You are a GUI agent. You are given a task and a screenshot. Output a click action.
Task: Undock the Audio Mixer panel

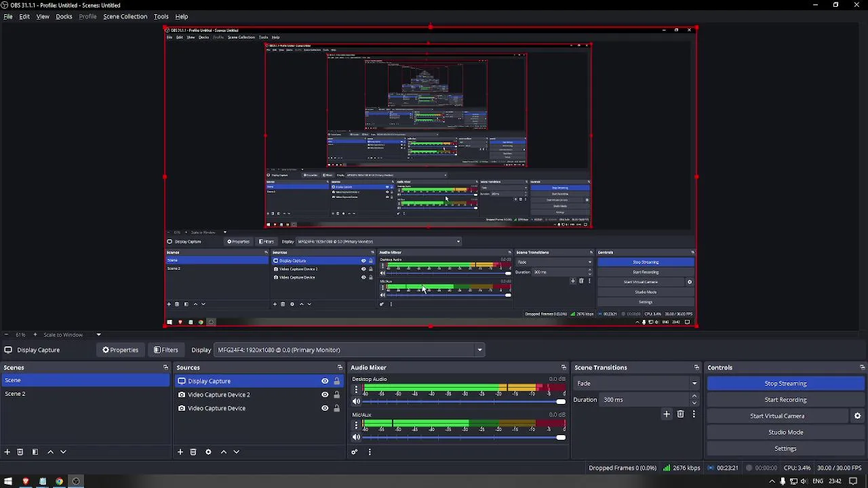(x=564, y=367)
